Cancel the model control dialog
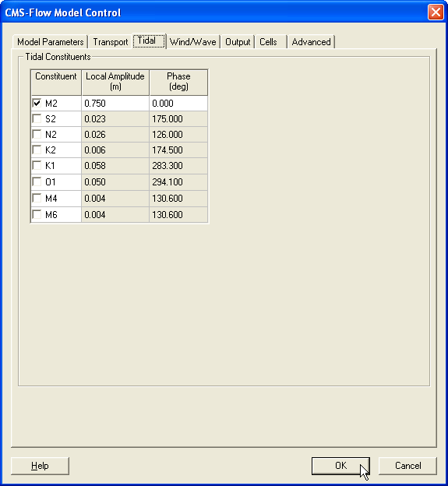The width and height of the screenshot is (448, 486). [x=407, y=466]
